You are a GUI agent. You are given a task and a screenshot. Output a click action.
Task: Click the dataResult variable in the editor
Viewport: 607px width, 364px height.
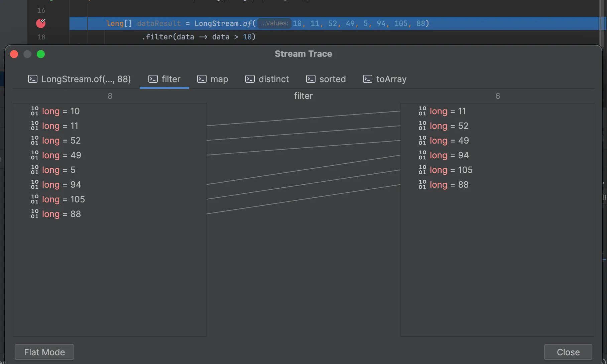(x=159, y=23)
